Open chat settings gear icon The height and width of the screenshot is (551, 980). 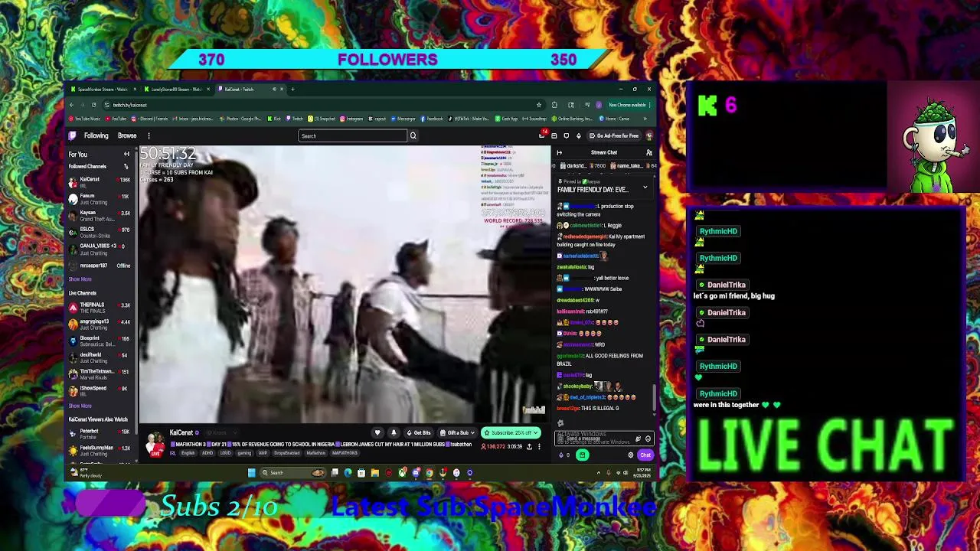[631, 455]
